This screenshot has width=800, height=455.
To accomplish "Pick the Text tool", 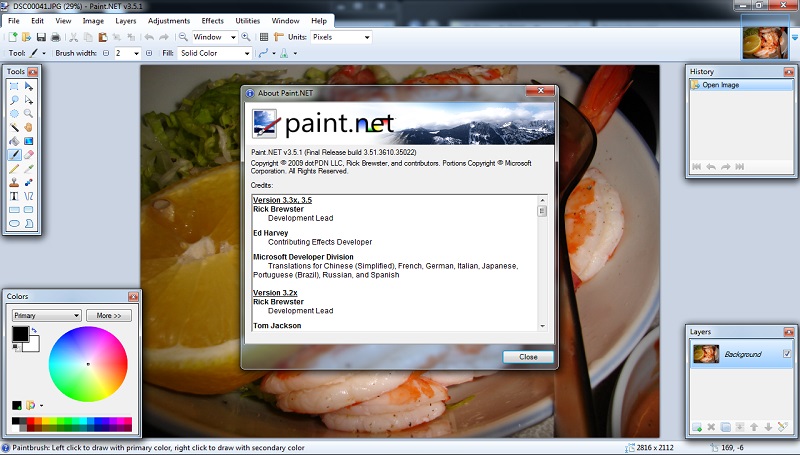I will [14, 196].
